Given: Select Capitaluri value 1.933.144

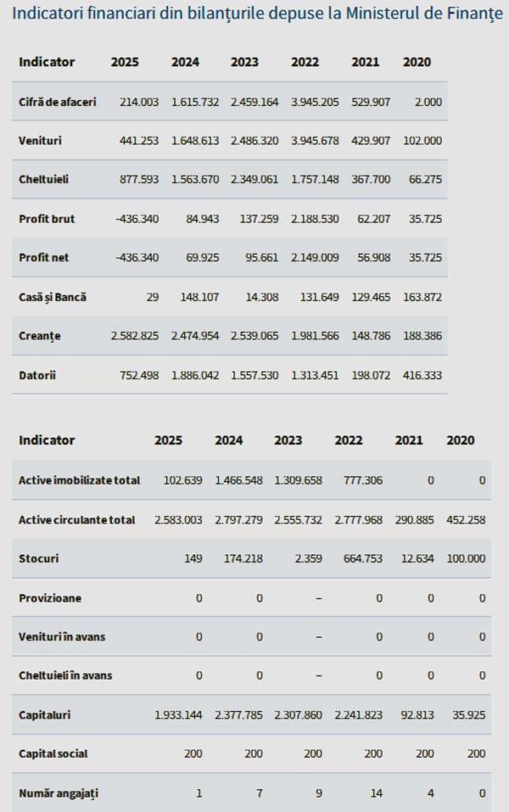Looking at the screenshot, I should pos(178,715).
